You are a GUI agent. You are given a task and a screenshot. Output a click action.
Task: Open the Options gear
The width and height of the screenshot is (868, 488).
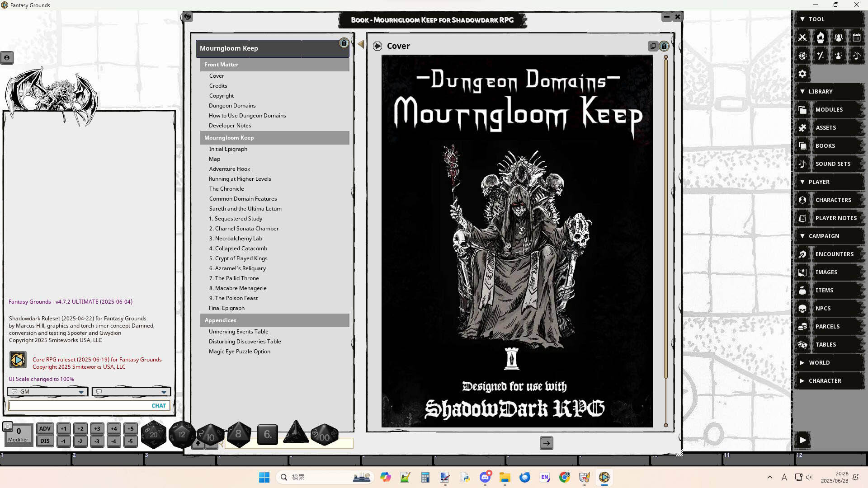click(802, 73)
